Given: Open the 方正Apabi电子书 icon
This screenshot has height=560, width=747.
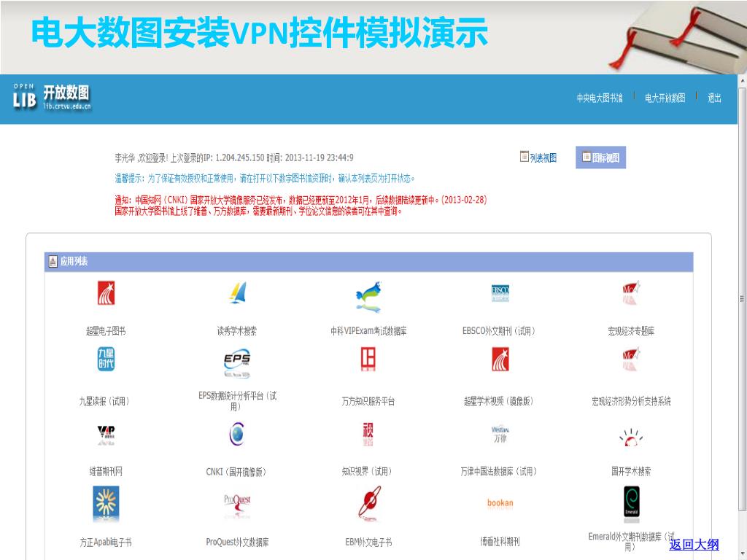Looking at the screenshot, I should (x=106, y=504).
